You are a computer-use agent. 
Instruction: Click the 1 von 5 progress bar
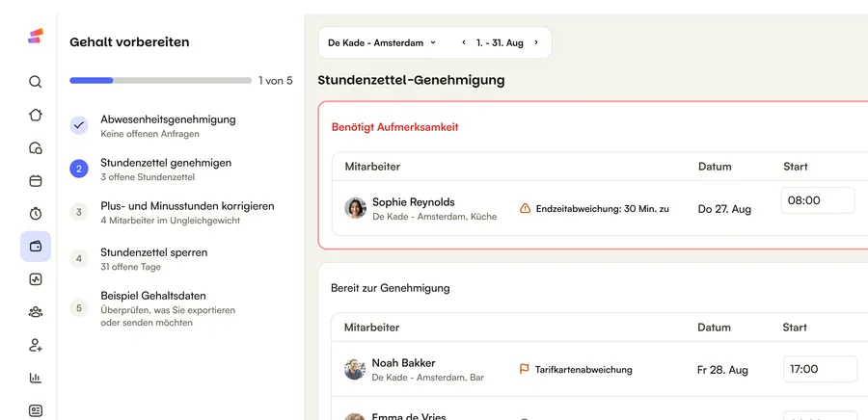pos(160,81)
